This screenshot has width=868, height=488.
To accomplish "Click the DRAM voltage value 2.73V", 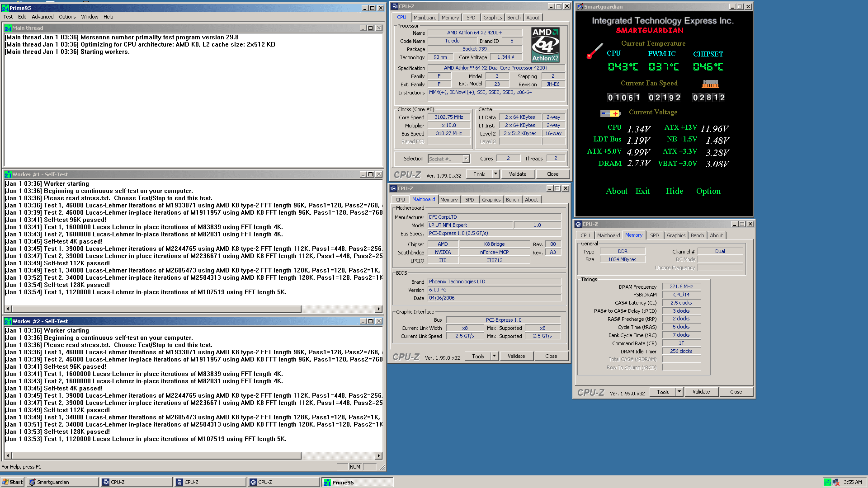I will [x=638, y=163].
